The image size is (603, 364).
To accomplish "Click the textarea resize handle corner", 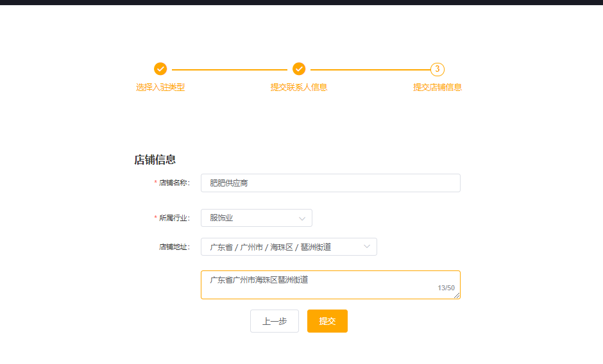I will pos(457,296).
